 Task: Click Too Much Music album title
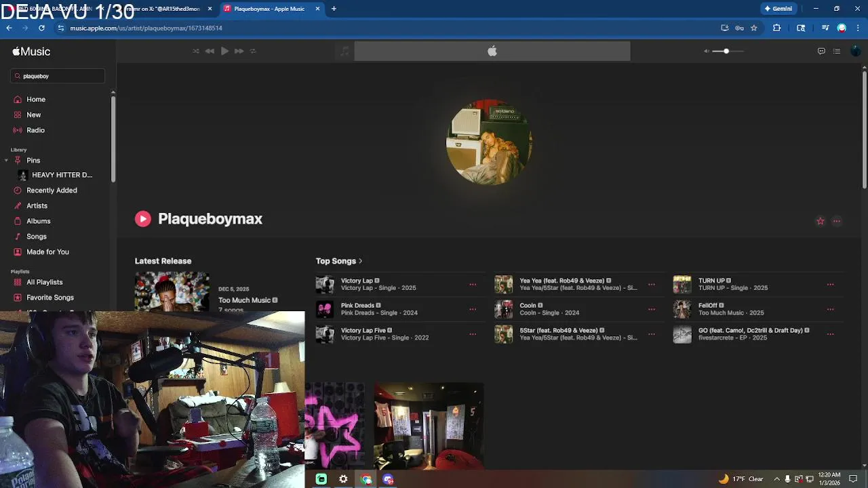pos(244,300)
